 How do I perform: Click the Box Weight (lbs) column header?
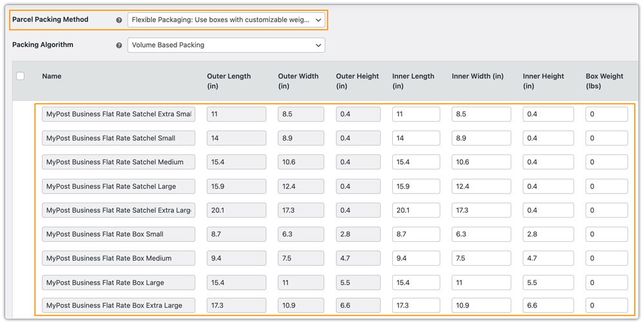(x=605, y=81)
